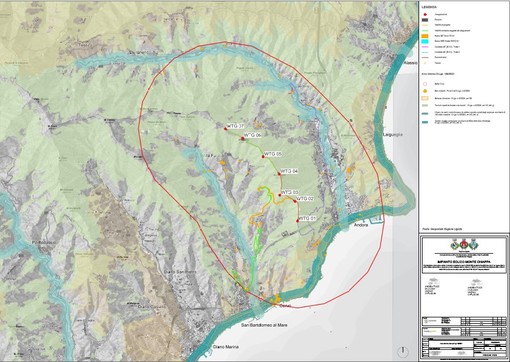The height and width of the screenshot is (362, 510).
Task: Click the Andora town label
Action: (361, 225)
